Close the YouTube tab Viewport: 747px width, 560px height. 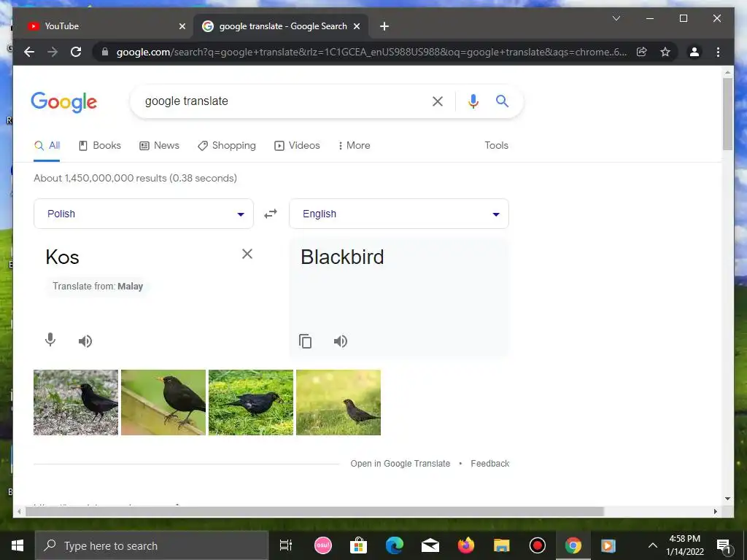(x=182, y=26)
